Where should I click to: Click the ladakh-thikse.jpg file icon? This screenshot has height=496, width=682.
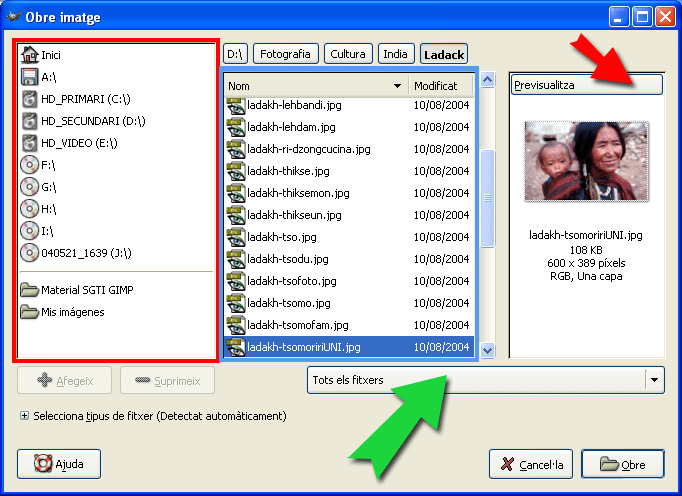pos(236,171)
